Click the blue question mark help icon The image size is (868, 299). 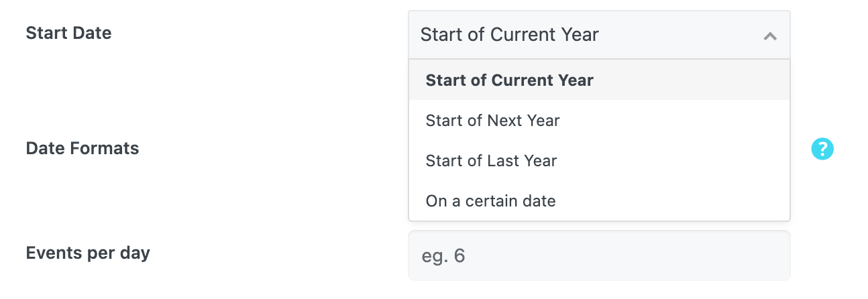tap(822, 149)
